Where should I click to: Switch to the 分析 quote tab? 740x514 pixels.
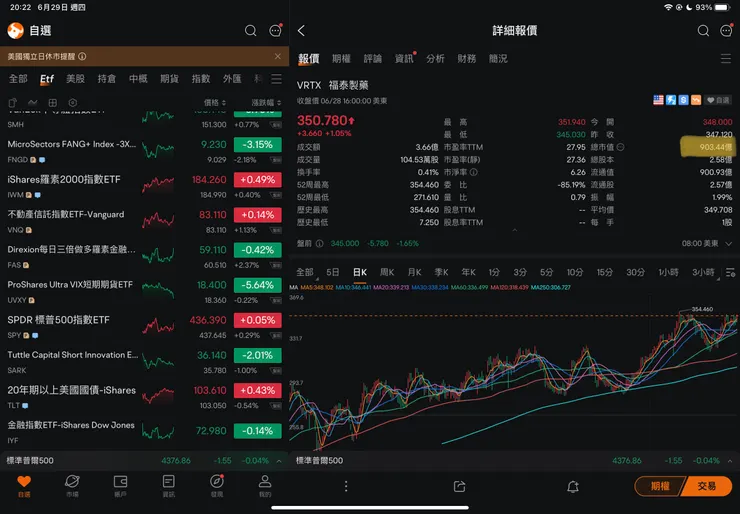[x=435, y=59]
